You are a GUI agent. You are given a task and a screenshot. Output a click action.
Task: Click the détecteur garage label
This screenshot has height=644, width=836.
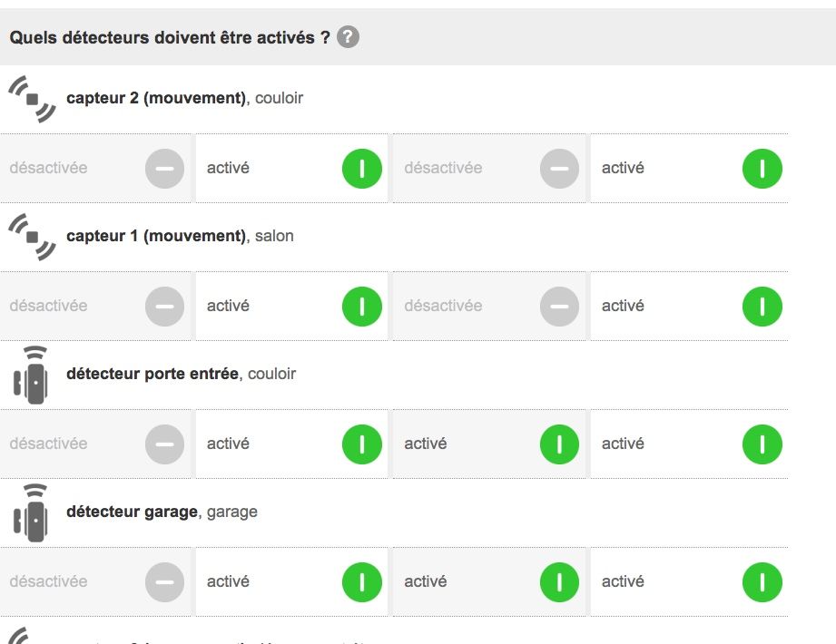click(133, 512)
